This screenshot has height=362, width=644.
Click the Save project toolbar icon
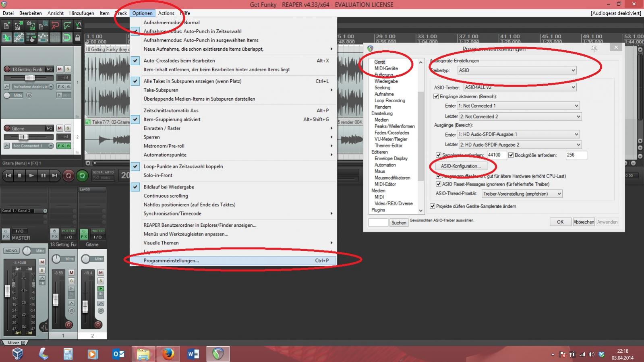[31, 25]
